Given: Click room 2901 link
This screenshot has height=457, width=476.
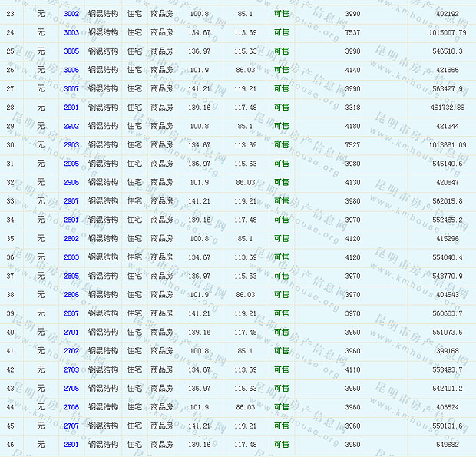Looking at the screenshot, I should tap(71, 108).
